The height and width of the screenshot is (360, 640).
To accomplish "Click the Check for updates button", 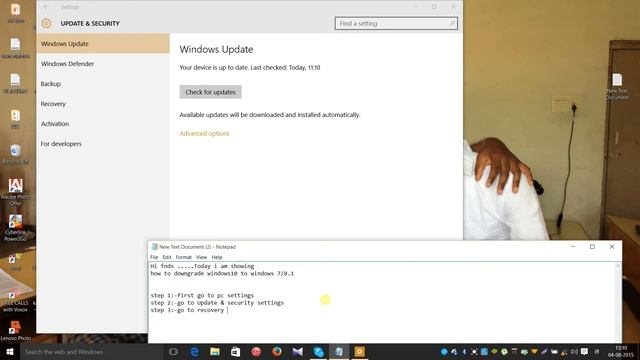I will pos(210,92).
